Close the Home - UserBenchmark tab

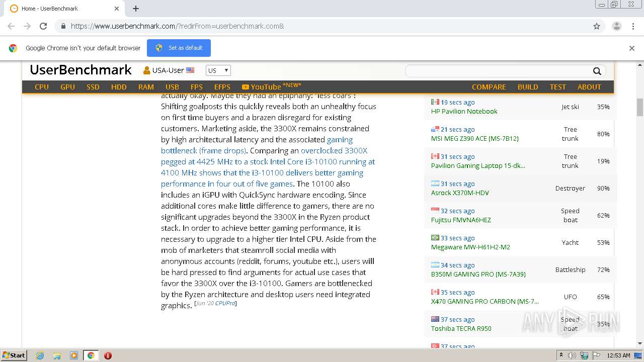click(x=117, y=9)
